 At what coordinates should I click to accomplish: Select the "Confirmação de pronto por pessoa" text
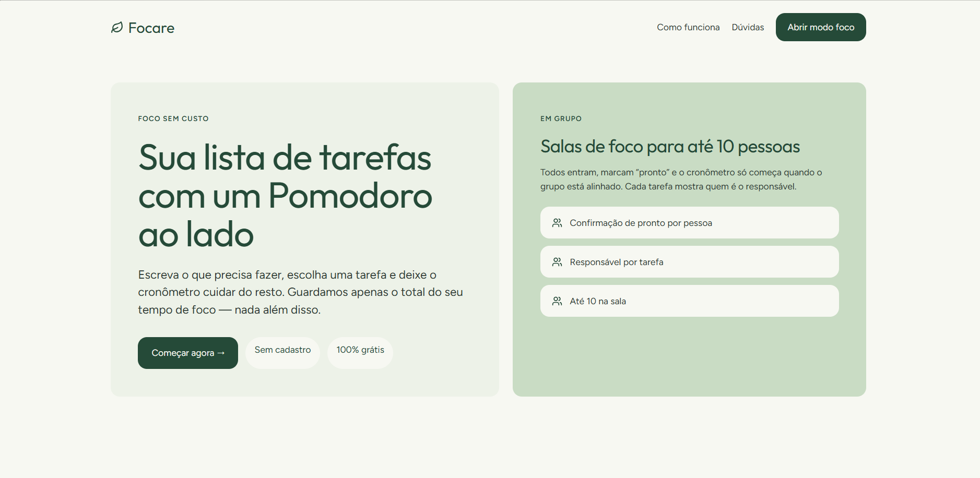[x=641, y=223]
